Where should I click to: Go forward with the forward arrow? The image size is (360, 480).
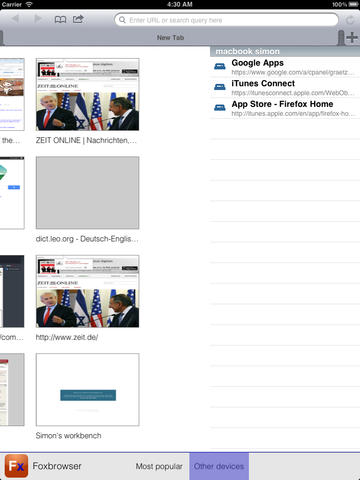click(38, 19)
